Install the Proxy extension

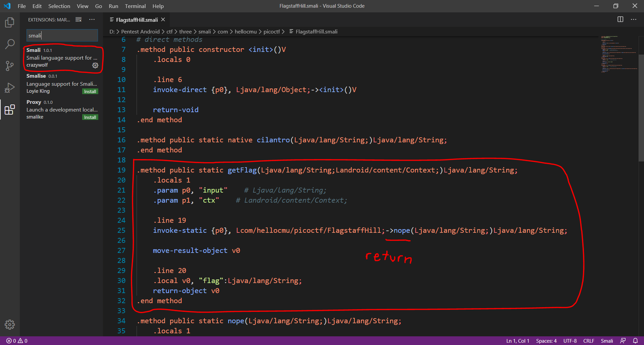[x=90, y=117]
